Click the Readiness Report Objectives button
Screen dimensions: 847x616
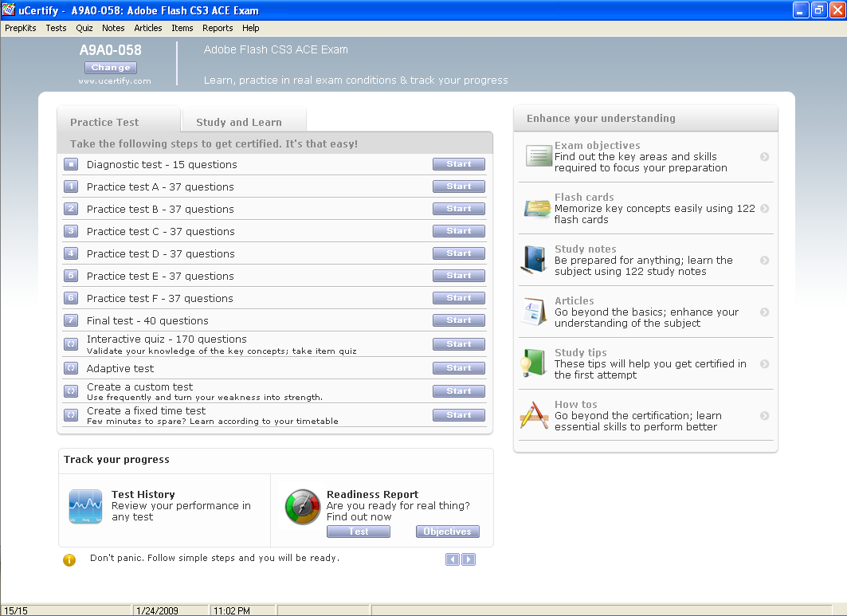pos(447,532)
